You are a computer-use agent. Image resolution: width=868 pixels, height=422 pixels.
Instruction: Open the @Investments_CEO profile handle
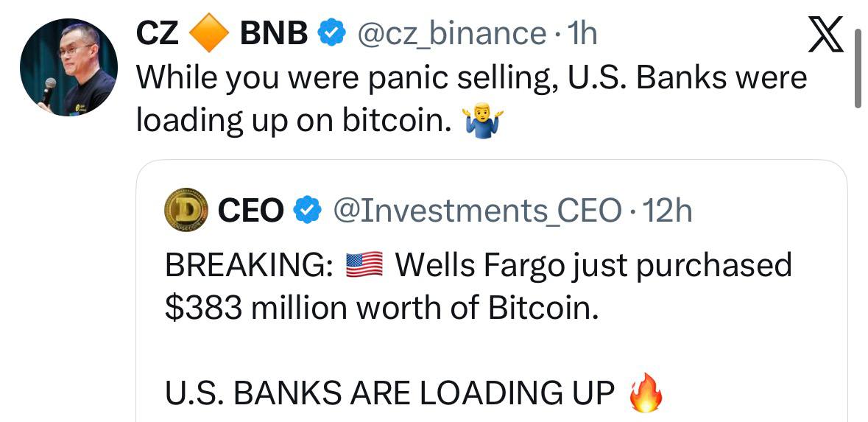pos(477,211)
